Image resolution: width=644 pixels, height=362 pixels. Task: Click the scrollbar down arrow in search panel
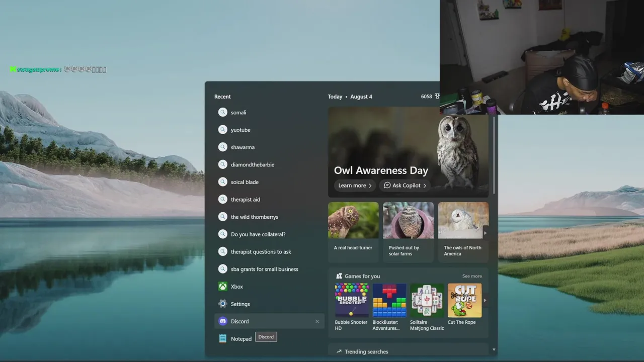pos(494,349)
